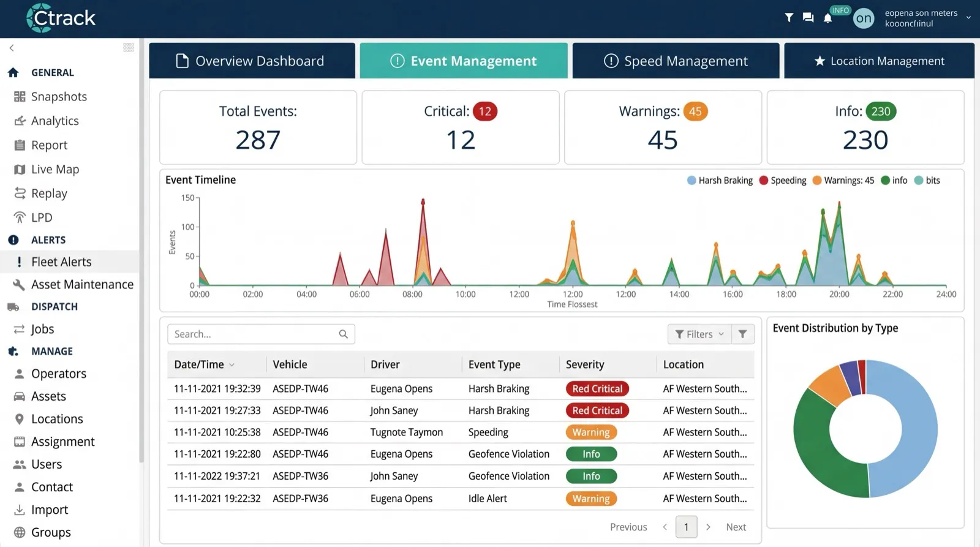
Task: Open Groups globe item
Action: tap(51, 532)
